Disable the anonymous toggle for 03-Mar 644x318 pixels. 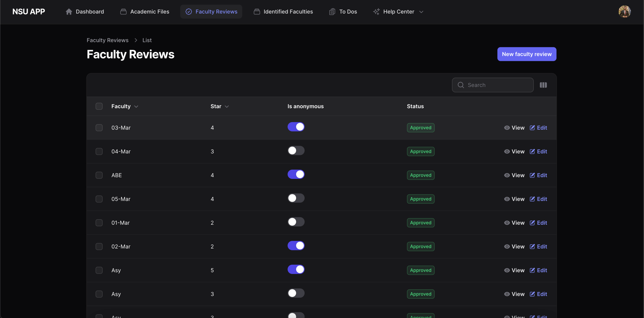click(x=296, y=127)
